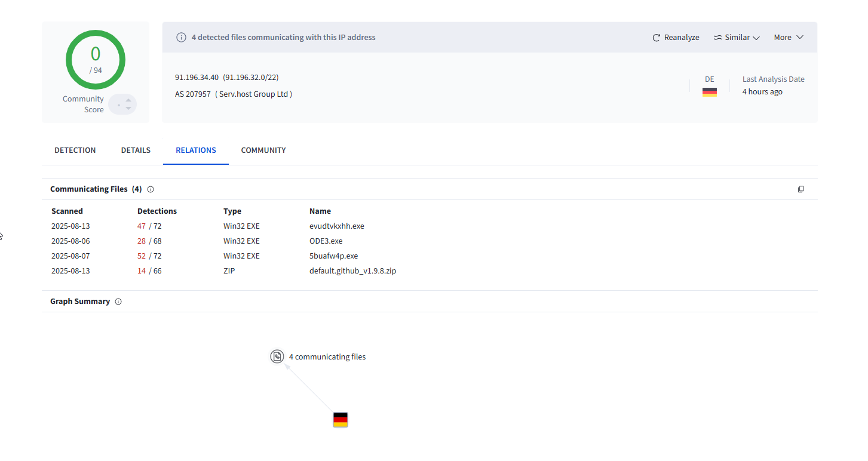
Task: Click the communicating files node icon in graph
Action: click(277, 356)
